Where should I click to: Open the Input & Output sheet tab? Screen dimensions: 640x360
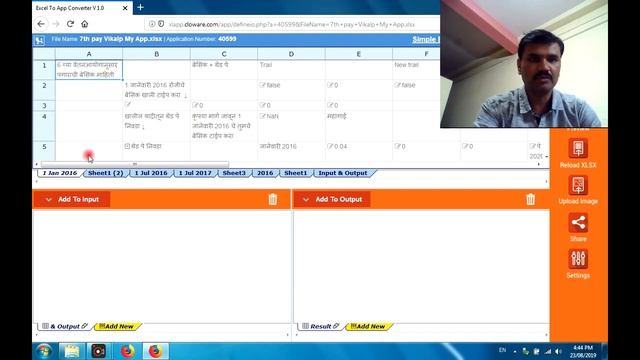(343, 173)
